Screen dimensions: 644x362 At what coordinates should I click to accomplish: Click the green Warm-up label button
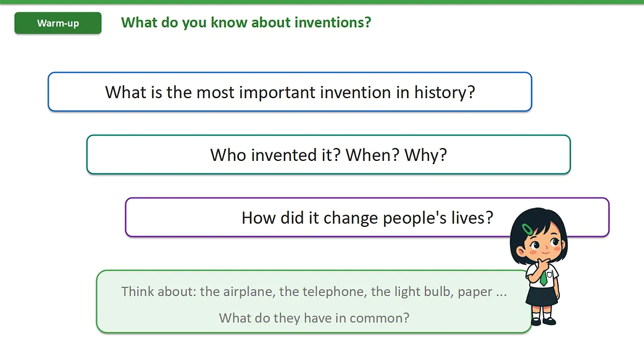pyautogui.click(x=58, y=23)
